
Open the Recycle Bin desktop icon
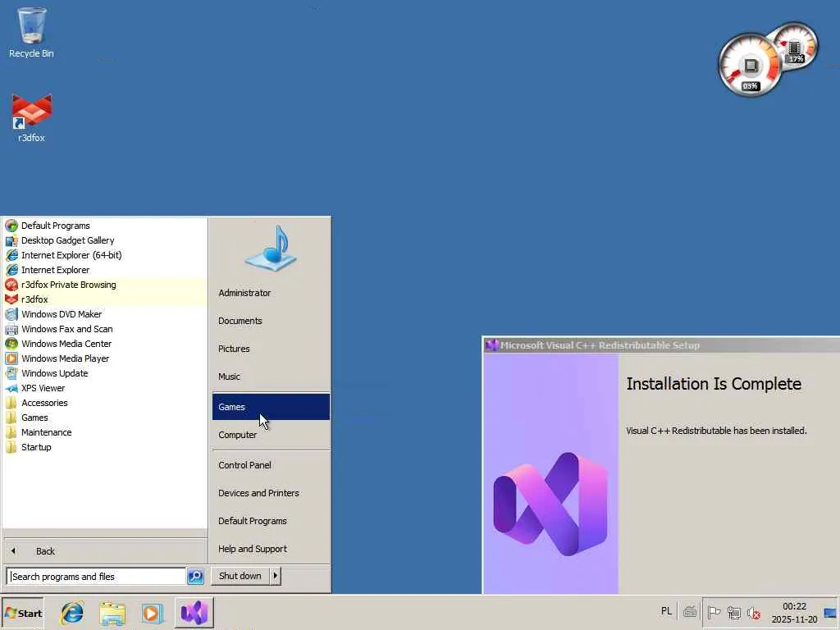[x=32, y=32]
